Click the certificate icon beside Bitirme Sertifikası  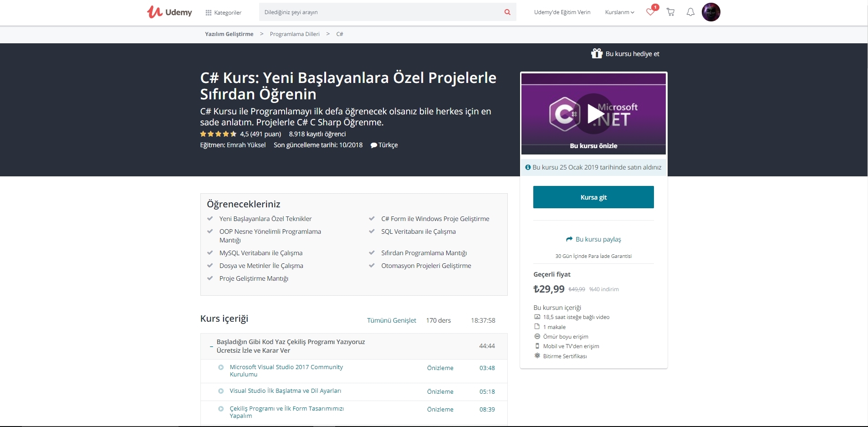[x=537, y=356]
